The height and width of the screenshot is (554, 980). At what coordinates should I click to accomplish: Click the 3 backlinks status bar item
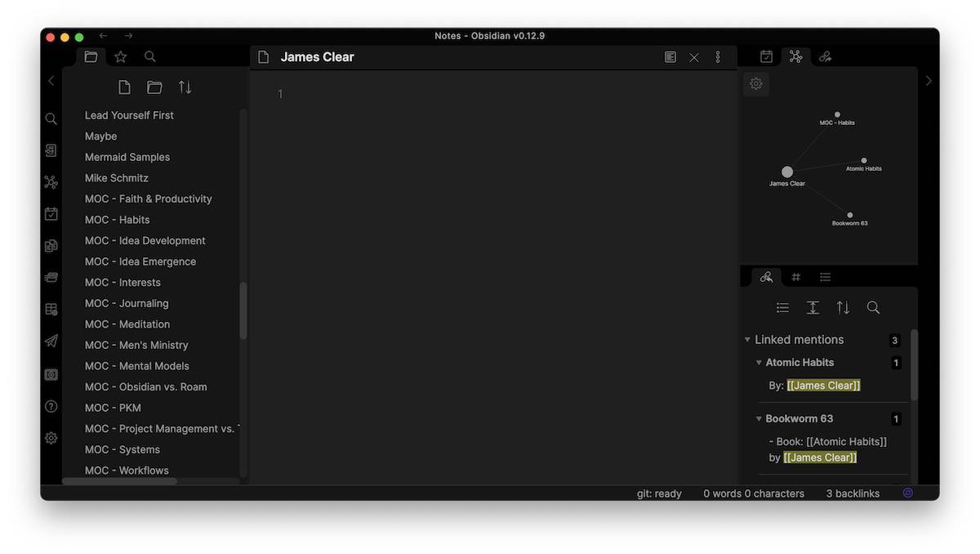(x=853, y=494)
